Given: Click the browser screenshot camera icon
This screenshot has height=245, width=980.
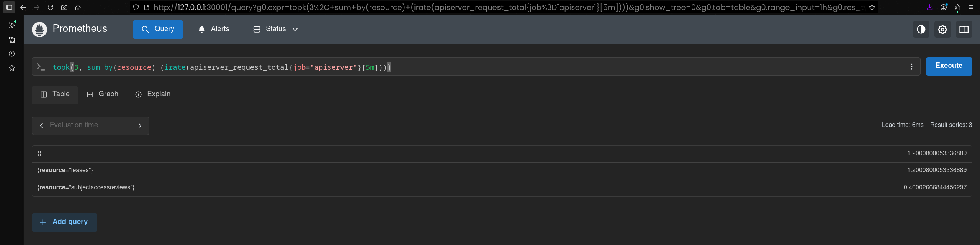Looking at the screenshot, I should click(x=64, y=7).
